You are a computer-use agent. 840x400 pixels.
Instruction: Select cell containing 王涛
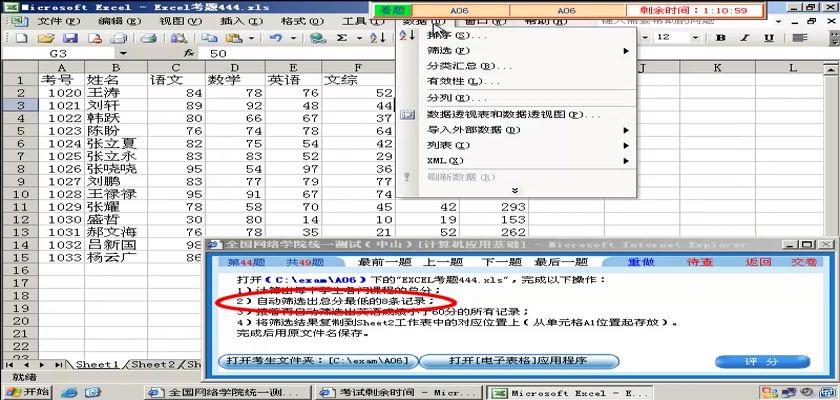(115, 93)
